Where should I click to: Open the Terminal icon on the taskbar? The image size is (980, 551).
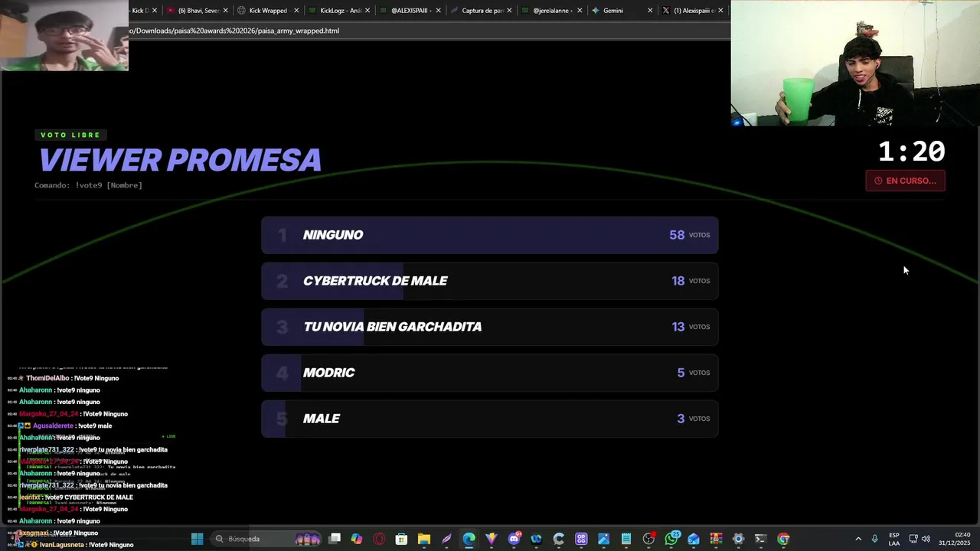pyautogui.click(x=760, y=539)
